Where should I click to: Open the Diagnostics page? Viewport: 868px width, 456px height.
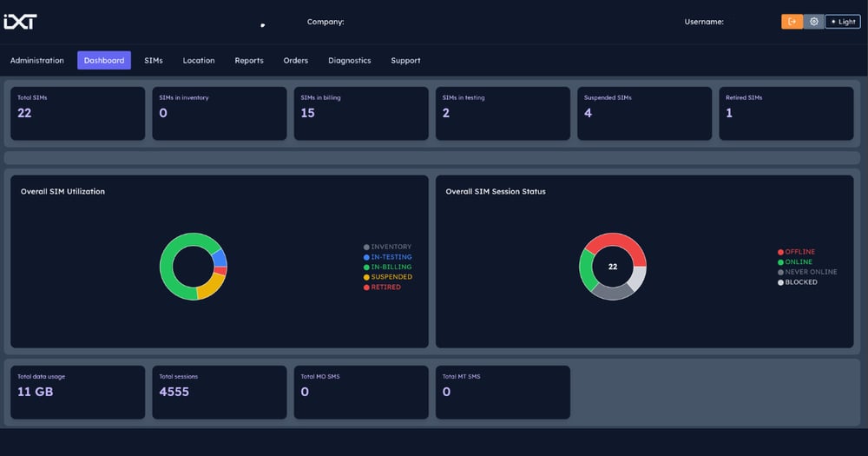[x=350, y=61]
